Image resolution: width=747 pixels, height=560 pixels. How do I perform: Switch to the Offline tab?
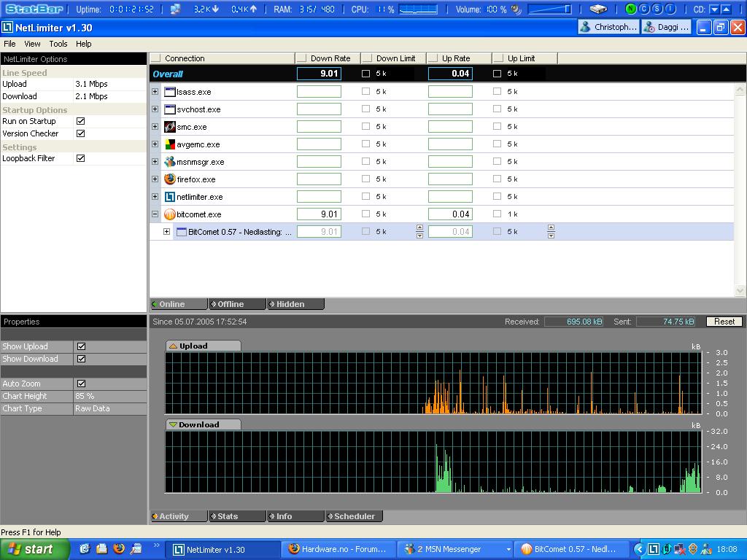[237, 304]
